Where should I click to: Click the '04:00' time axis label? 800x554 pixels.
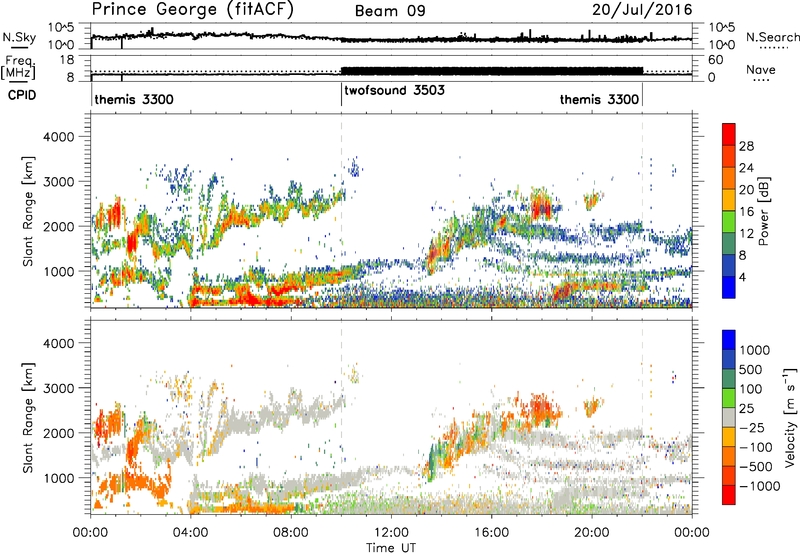click(x=191, y=533)
